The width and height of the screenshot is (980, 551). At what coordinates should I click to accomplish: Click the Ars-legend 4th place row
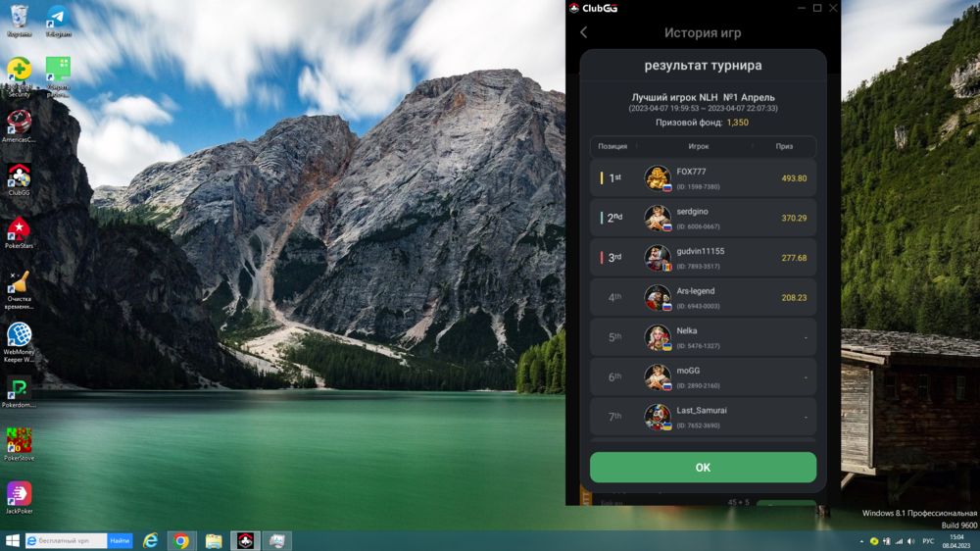[703, 297]
